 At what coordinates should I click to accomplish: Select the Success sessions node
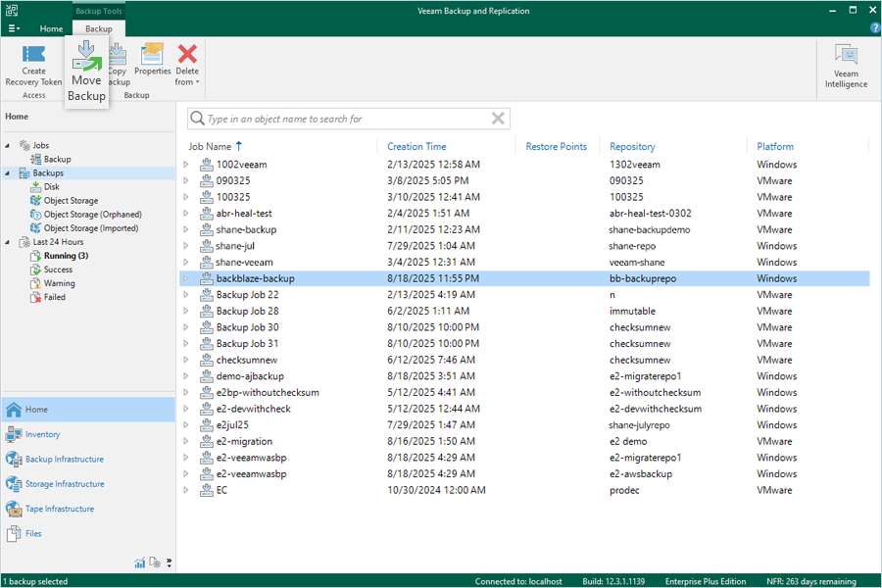tap(52, 269)
